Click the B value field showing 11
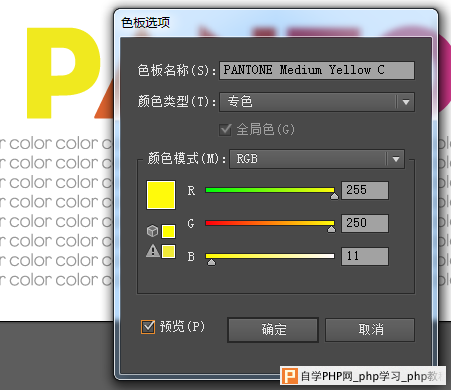The width and height of the screenshot is (451, 390). click(365, 256)
